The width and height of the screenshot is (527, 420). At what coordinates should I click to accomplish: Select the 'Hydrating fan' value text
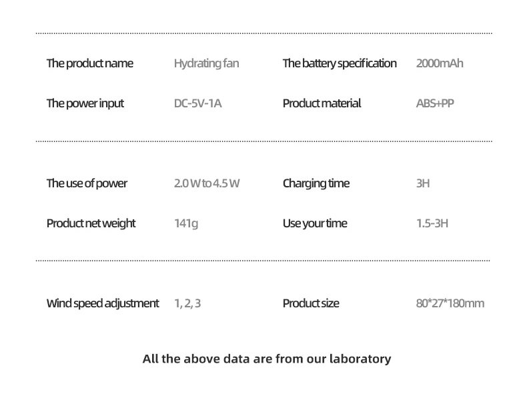(206, 63)
